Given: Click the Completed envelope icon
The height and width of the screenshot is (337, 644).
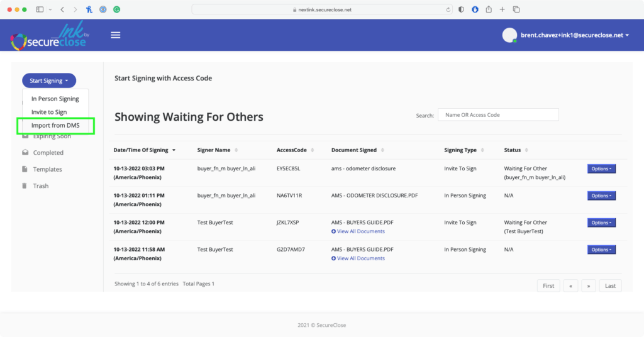Looking at the screenshot, I should coord(25,153).
